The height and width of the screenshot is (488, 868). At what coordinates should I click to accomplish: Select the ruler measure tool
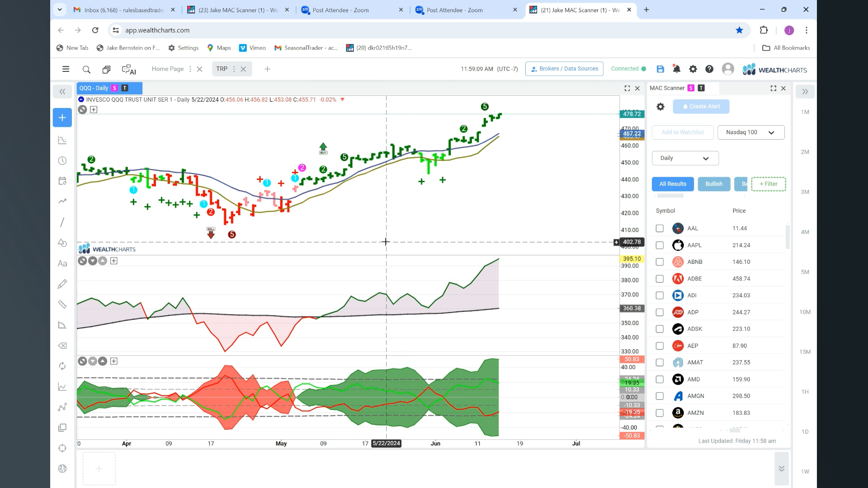(x=62, y=305)
